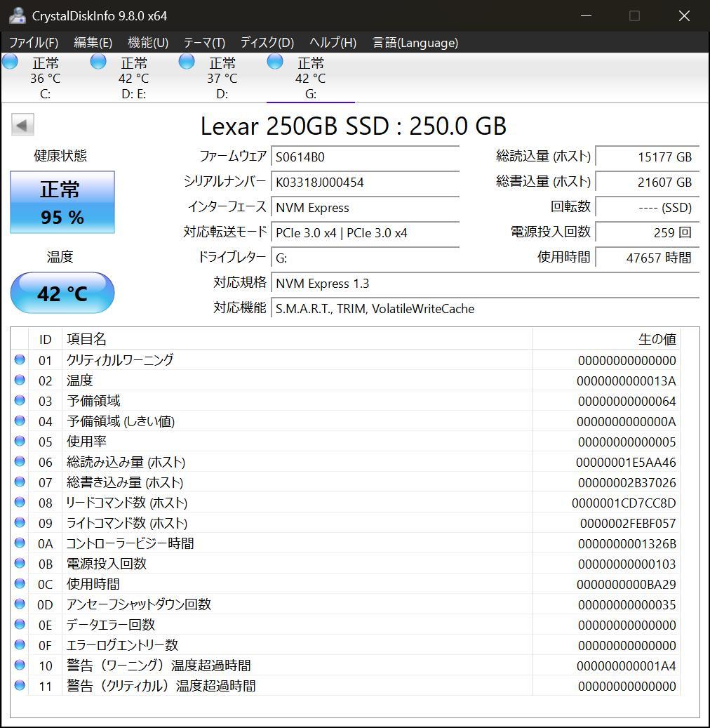Image resolution: width=710 pixels, height=728 pixels.
Task: Click the power-on hours value 47657 時間
Action: [648, 258]
